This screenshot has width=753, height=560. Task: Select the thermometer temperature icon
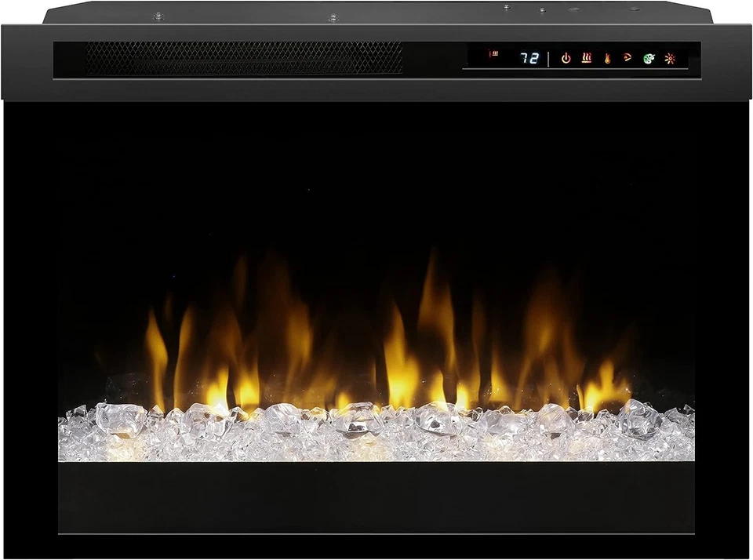click(x=607, y=59)
